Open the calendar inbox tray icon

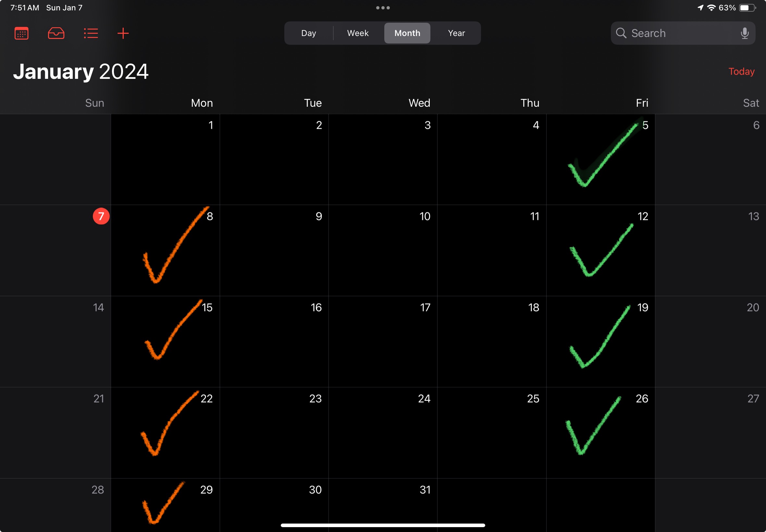click(56, 33)
